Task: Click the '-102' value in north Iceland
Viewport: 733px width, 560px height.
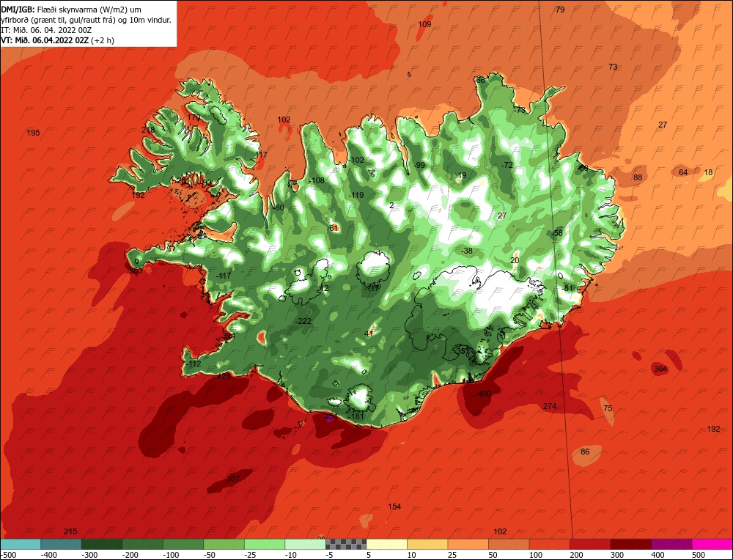Action: (356, 160)
